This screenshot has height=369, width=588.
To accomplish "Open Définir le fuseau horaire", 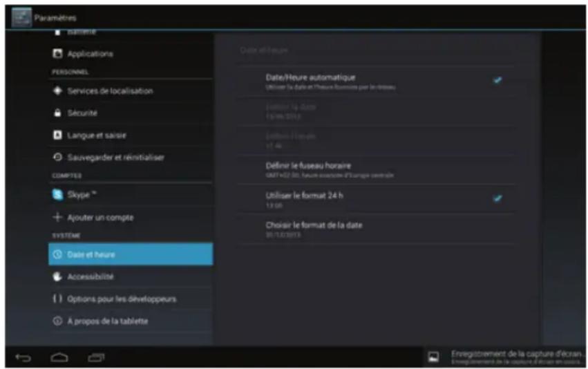I will coord(376,169).
